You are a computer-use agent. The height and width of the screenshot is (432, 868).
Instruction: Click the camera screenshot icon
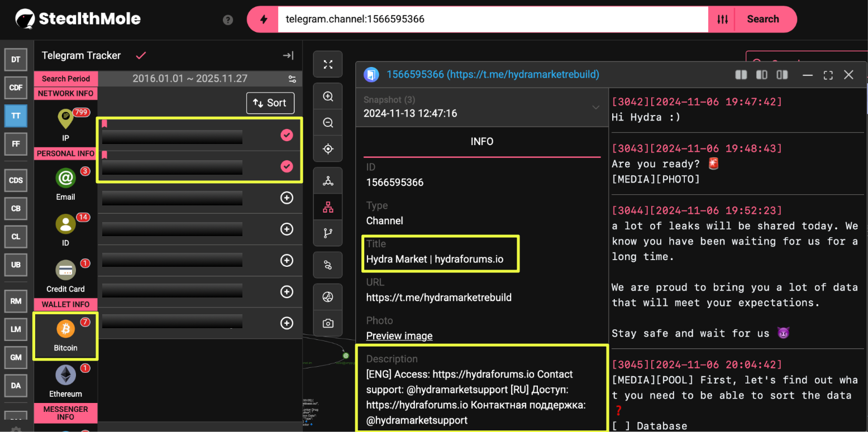(x=328, y=323)
